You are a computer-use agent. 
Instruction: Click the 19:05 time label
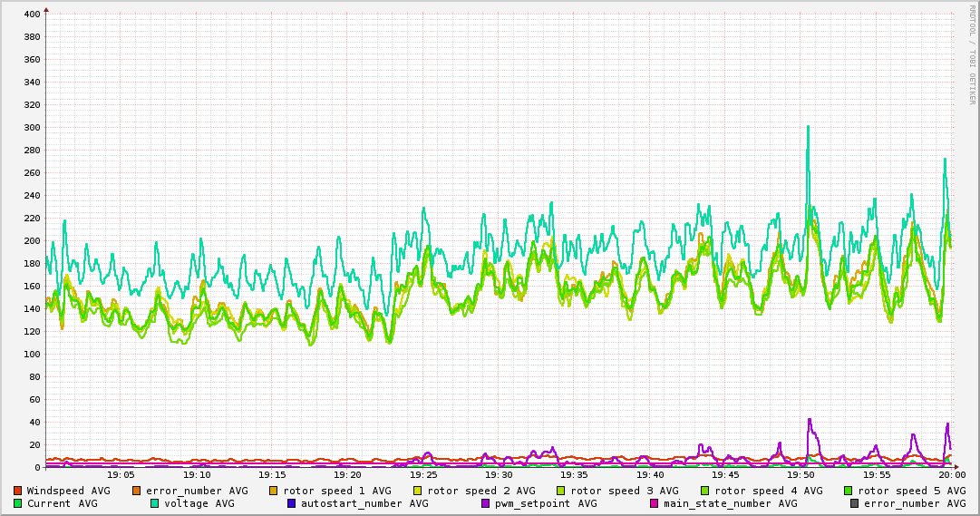(x=121, y=475)
